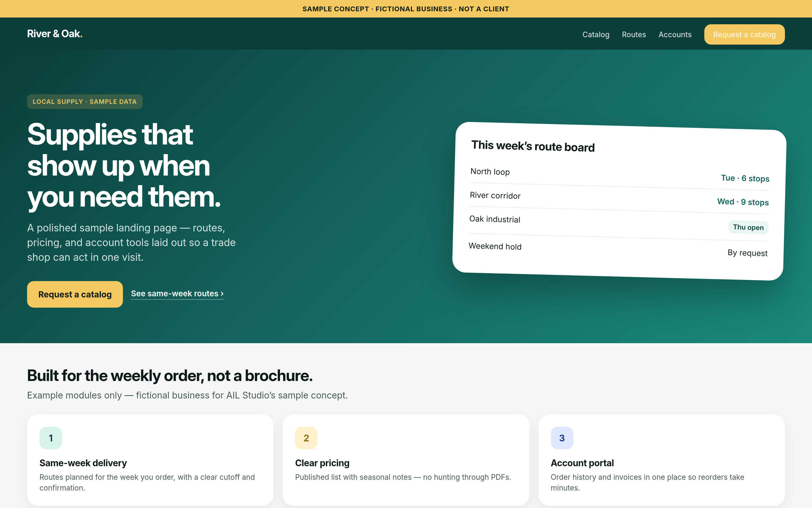Viewport: 812px width, 508px height.
Task: Go to the Routes nav link
Action: pos(634,35)
